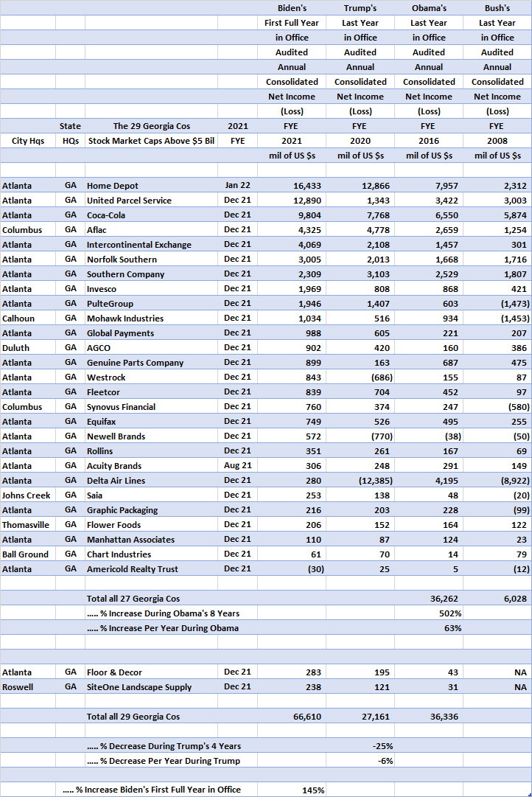532x797 pixels.
Task: Select the 6,028 Bush total
Action: 515,598
